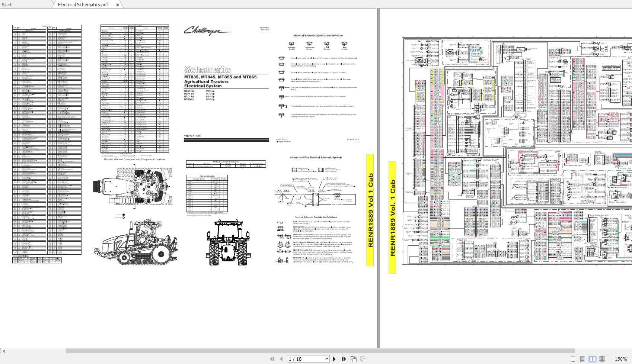Click the 150% zoom level
The image size is (632, 364).
coord(620,359)
